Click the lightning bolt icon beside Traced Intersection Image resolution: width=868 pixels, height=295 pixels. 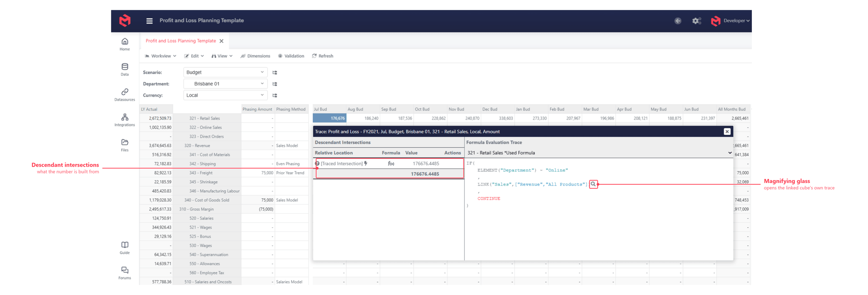(366, 164)
